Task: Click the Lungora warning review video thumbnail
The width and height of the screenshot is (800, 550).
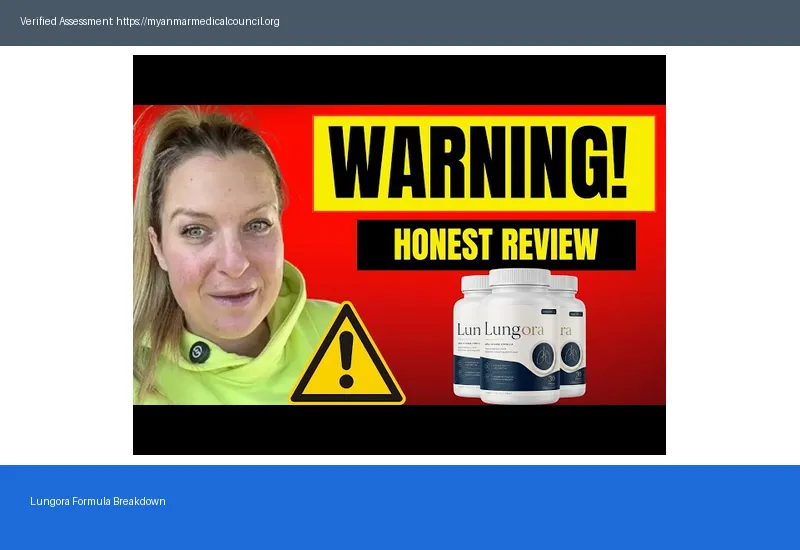Action: (399, 255)
